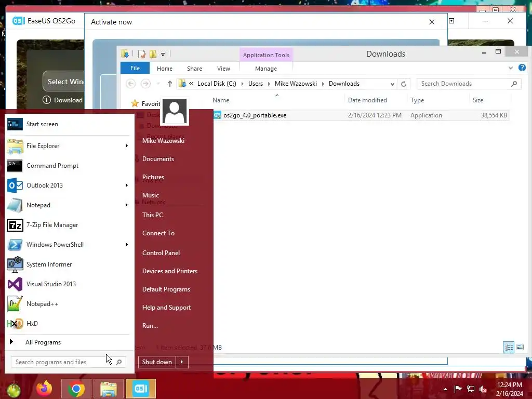Go up one folder level in Explorer

(x=170, y=84)
